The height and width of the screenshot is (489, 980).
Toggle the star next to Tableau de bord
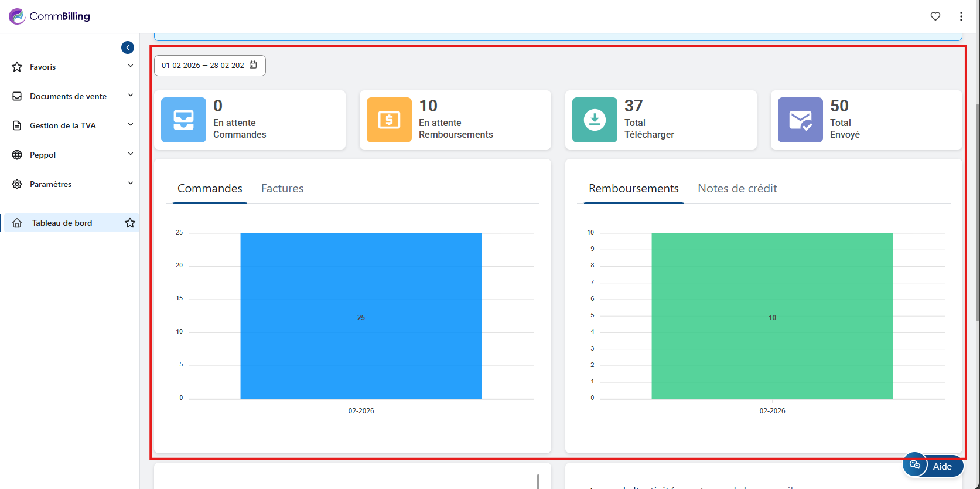[130, 223]
